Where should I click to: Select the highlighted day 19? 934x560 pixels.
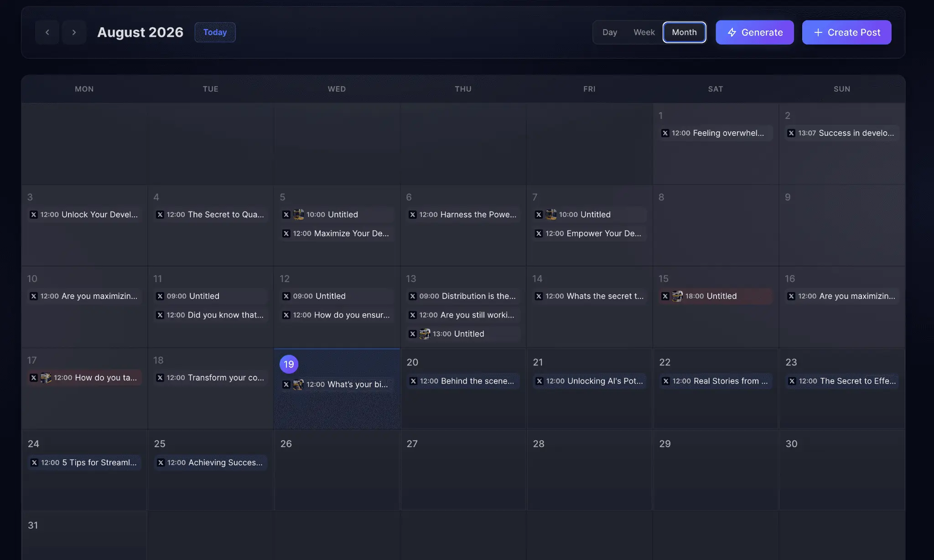289,364
